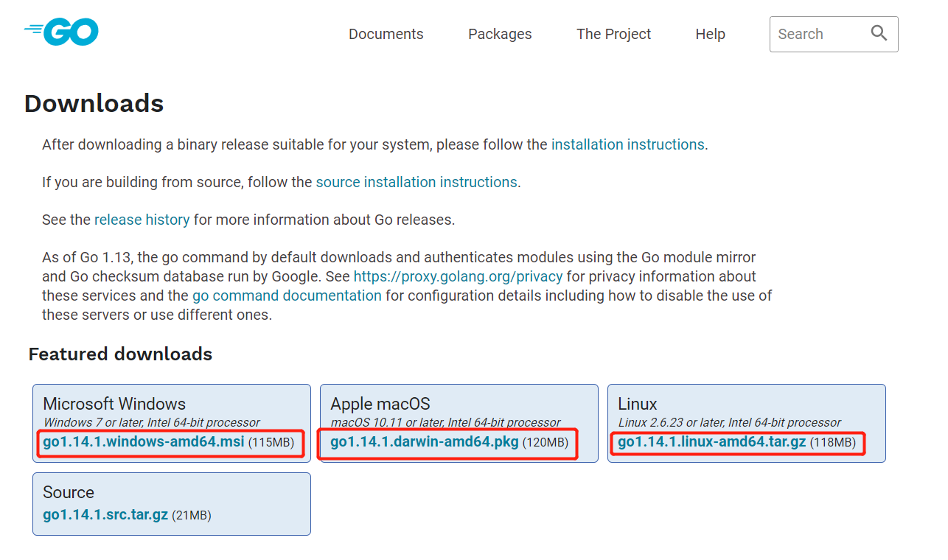Screen dimensions: 948x560
Task: Open the release history link
Action: (x=142, y=220)
